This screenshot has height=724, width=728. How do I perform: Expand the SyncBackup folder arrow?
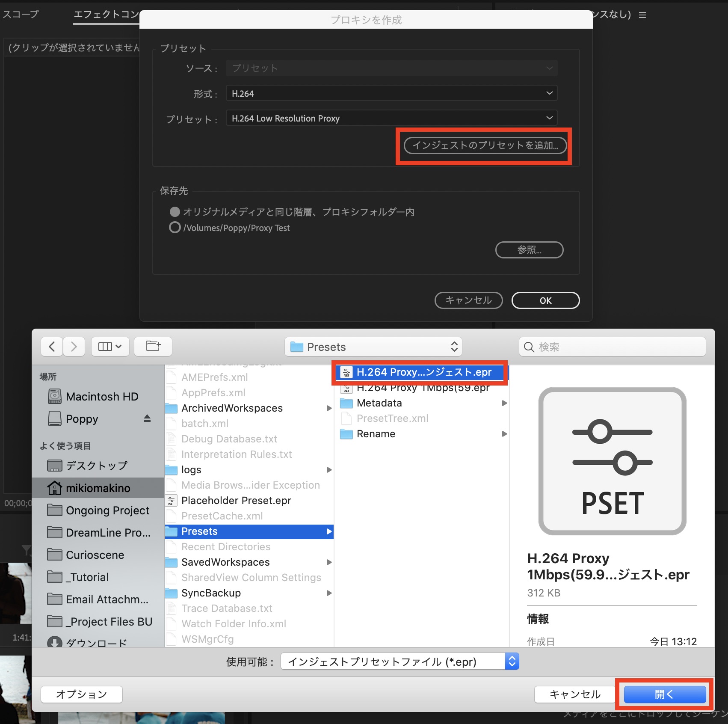(x=329, y=593)
